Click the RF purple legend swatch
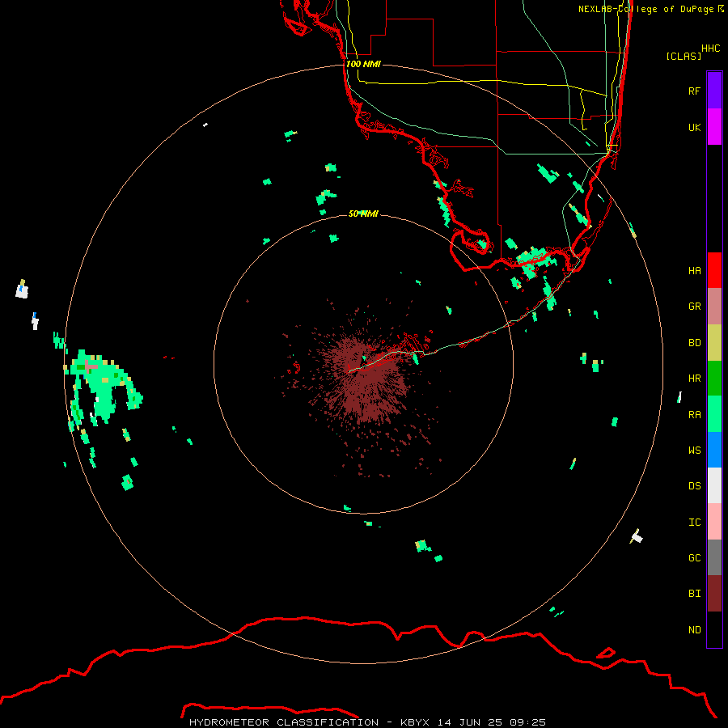This screenshot has width=728, height=728. pyautogui.click(x=714, y=91)
